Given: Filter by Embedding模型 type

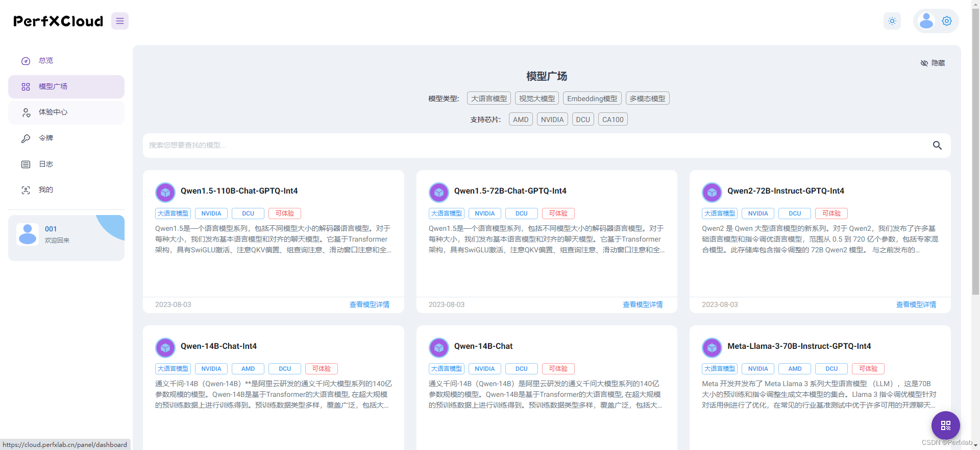Looking at the screenshot, I should tap(592, 99).
